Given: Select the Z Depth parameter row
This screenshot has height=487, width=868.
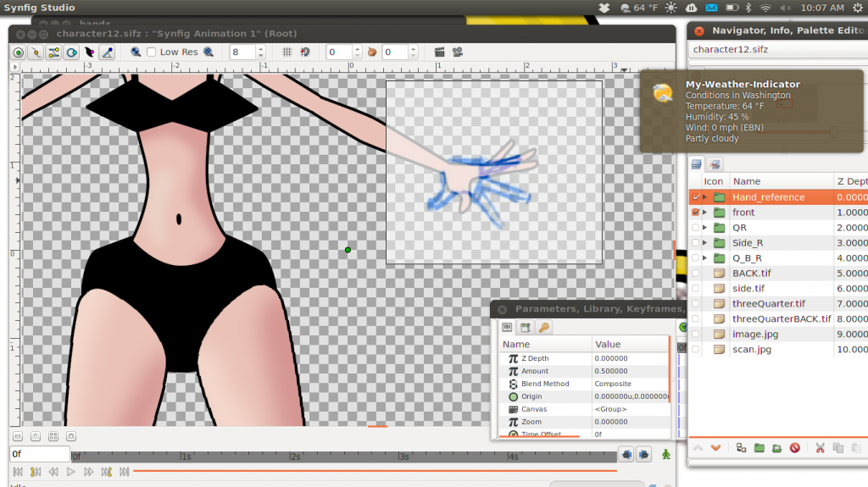Looking at the screenshot, I should [584, 358].
